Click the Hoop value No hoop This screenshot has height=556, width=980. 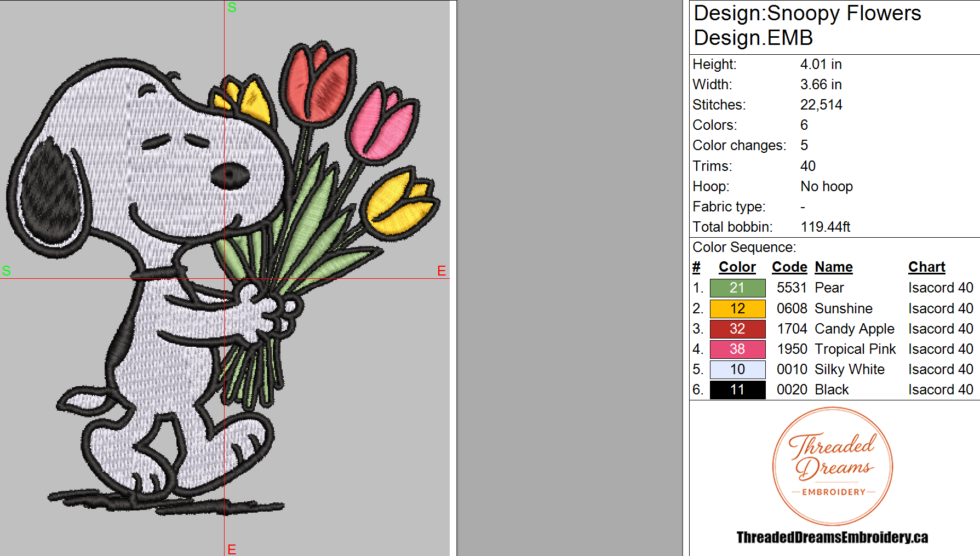827,186
